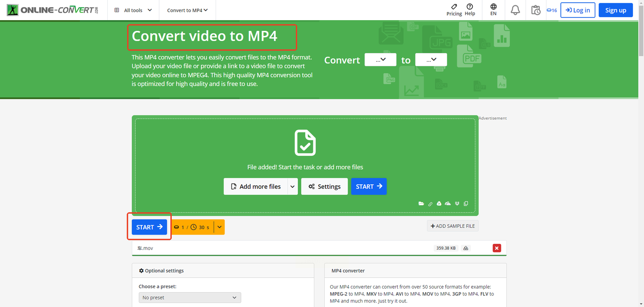Screen dimensions: 644x307
Task: Open the task history clipboard icon
Action: tap(535, 10)
